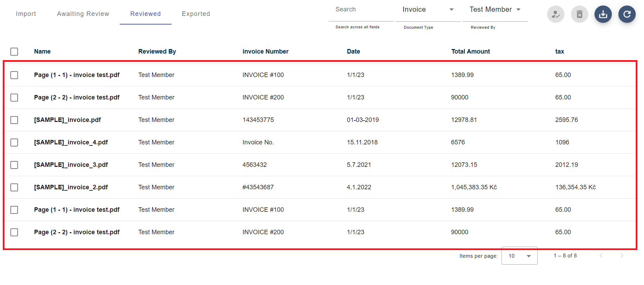Select the [SAMPLE]_invoice_3.pdf row checkbox

pyautogui.click(x=14, y=165)
